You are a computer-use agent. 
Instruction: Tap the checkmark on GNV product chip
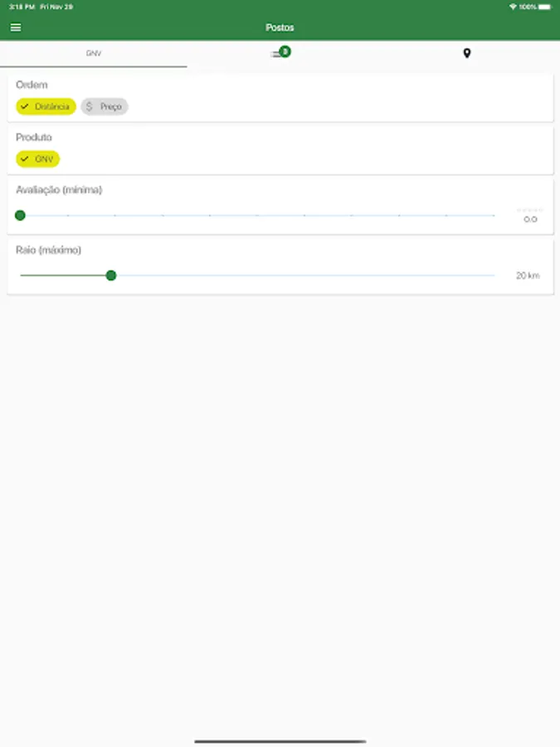[25, 159]
